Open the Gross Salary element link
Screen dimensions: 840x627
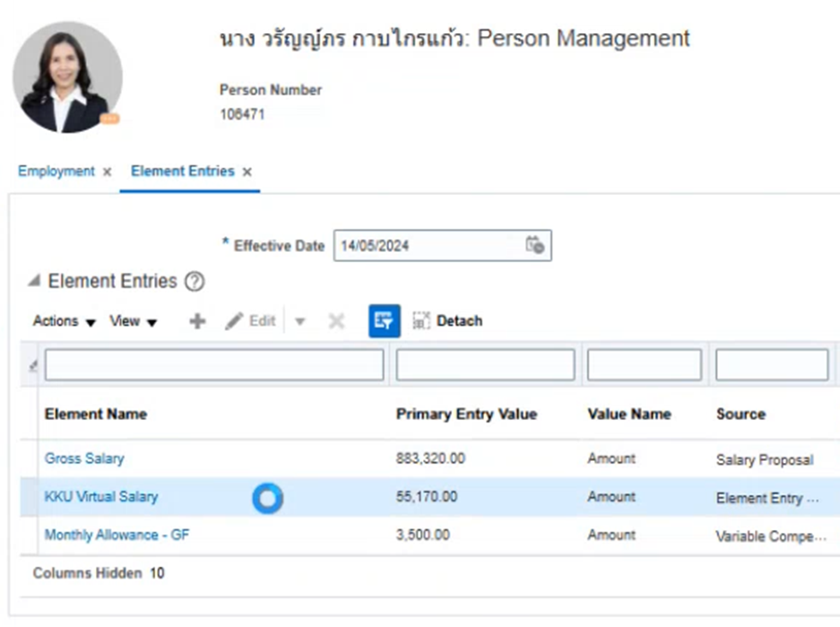84,458
